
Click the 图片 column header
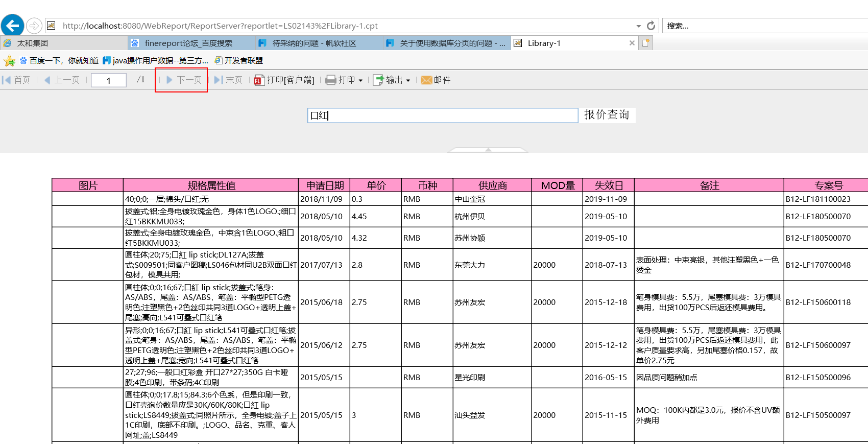88,185
